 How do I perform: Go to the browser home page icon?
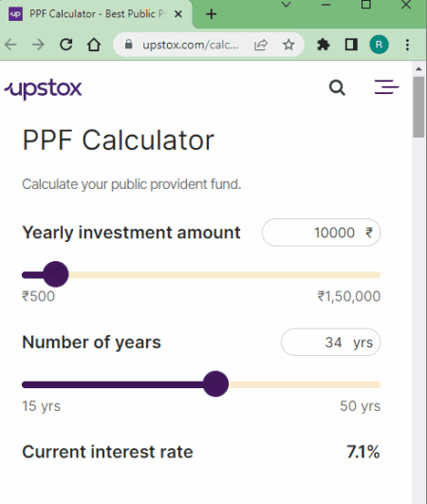tap(94, 45)
